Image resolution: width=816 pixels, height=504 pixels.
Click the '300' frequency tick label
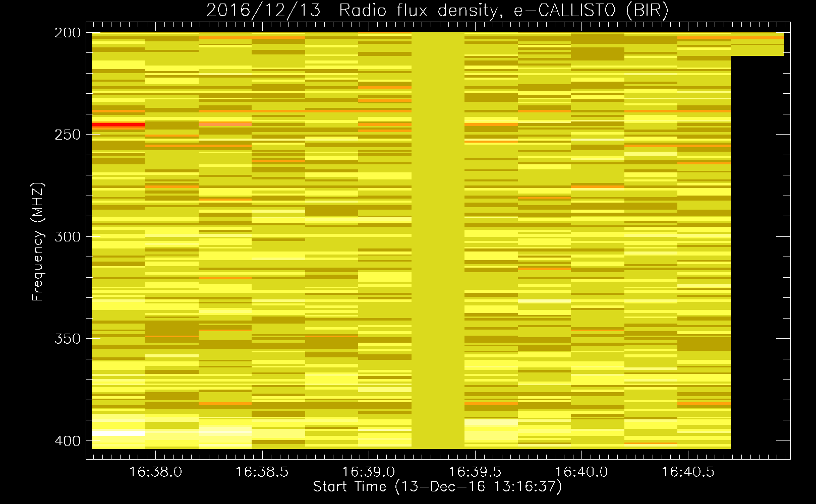(x=68, y=236)
